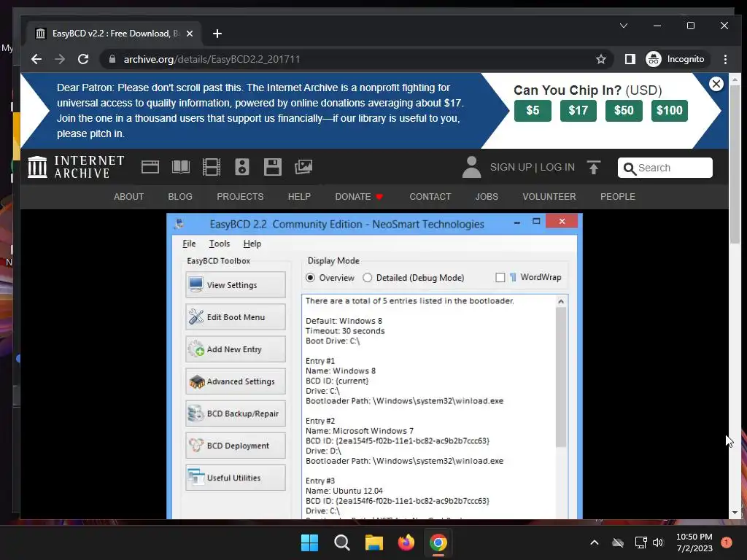Donate $100 button
The height and width of the screenshot is (560, 747).
click(x=670, y=111)
